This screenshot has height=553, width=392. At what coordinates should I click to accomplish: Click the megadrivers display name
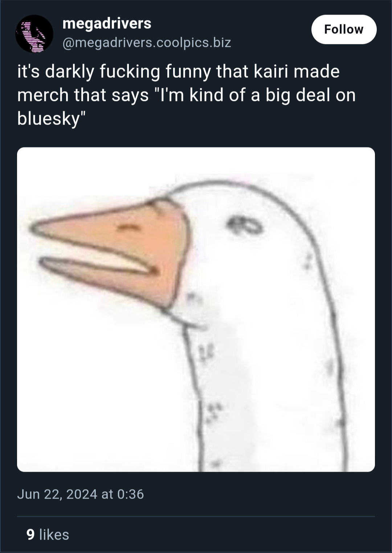(x=107, y=24)
